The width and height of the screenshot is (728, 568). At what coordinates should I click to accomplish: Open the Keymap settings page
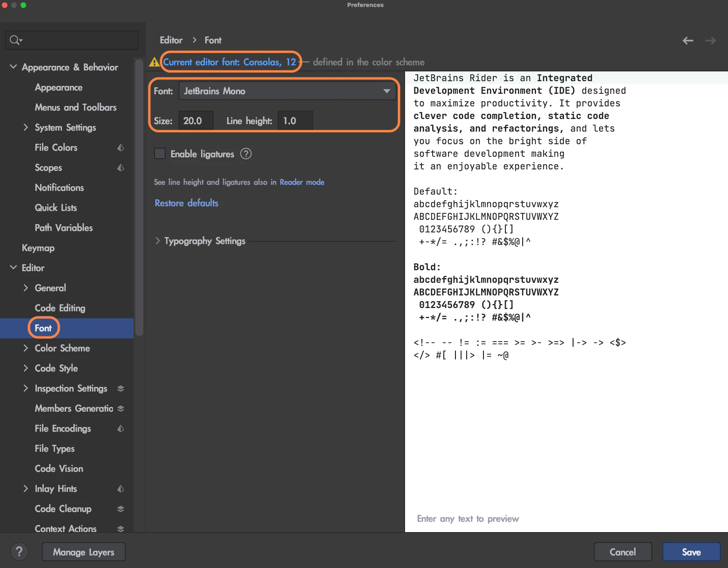(x=38, y=248)
